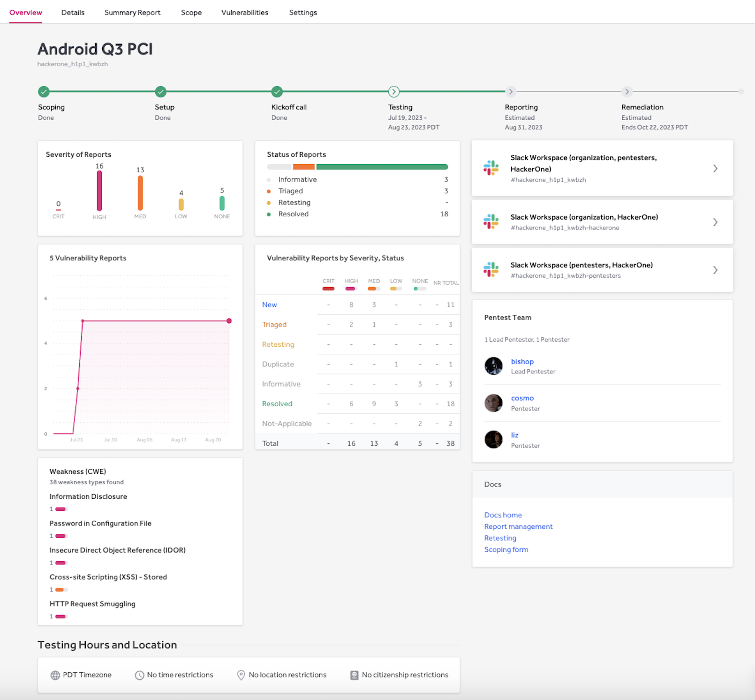The image size is (755, 700).
Task: Click the No citizenship restrictions badge icon
Action: pos(354,675)
